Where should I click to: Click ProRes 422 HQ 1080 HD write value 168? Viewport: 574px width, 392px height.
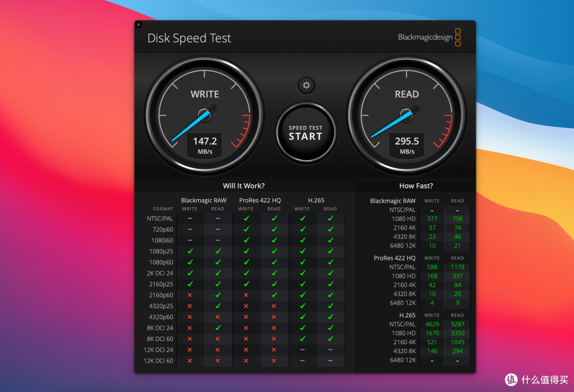[x=432, y=276]
